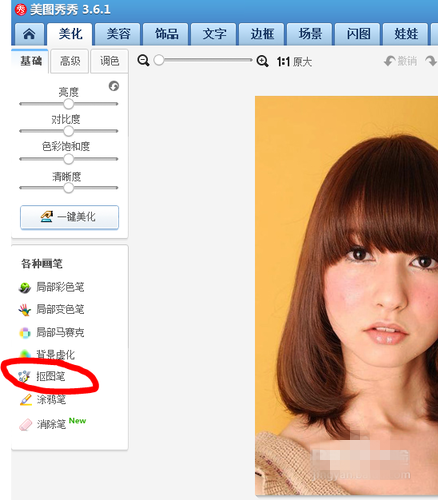The height and width of the screenshot is (500, 438).
Task: Click the 抠图笔 cutout icon
Action: coord(24,377)
